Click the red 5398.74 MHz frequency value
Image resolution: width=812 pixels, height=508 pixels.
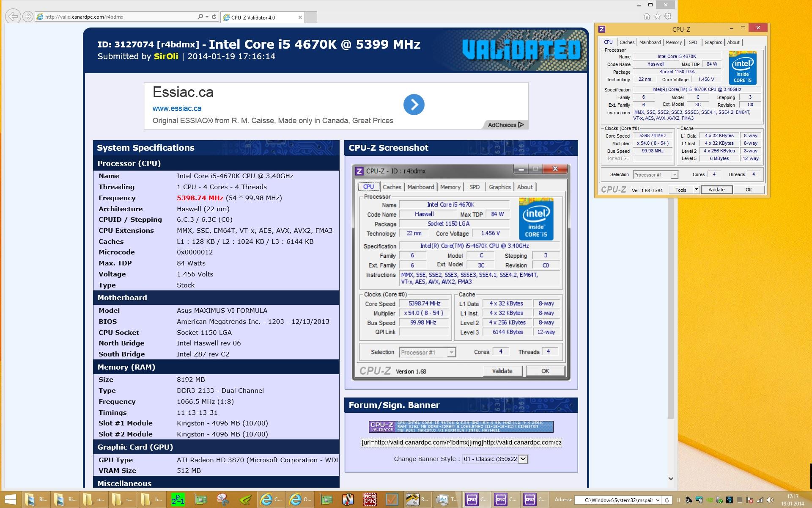(x=200, y=198)
